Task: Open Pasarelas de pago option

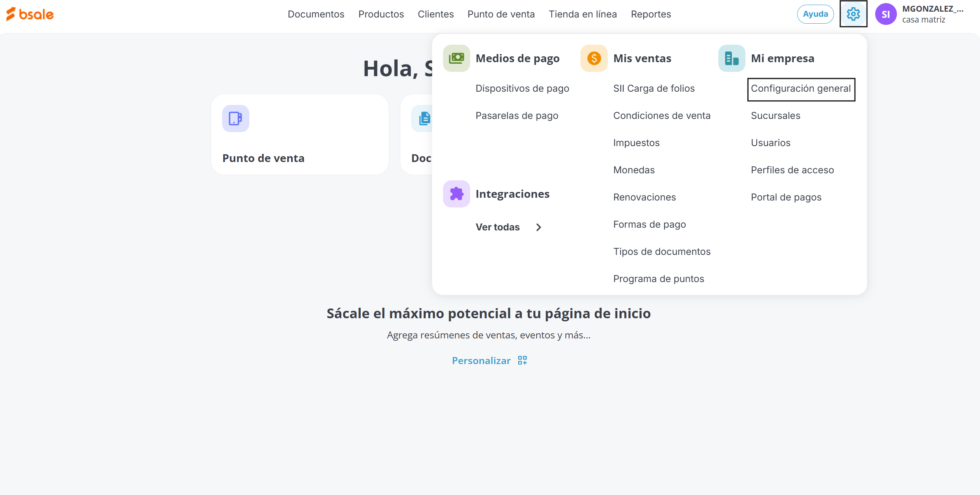Action: (x=517, y=116)
